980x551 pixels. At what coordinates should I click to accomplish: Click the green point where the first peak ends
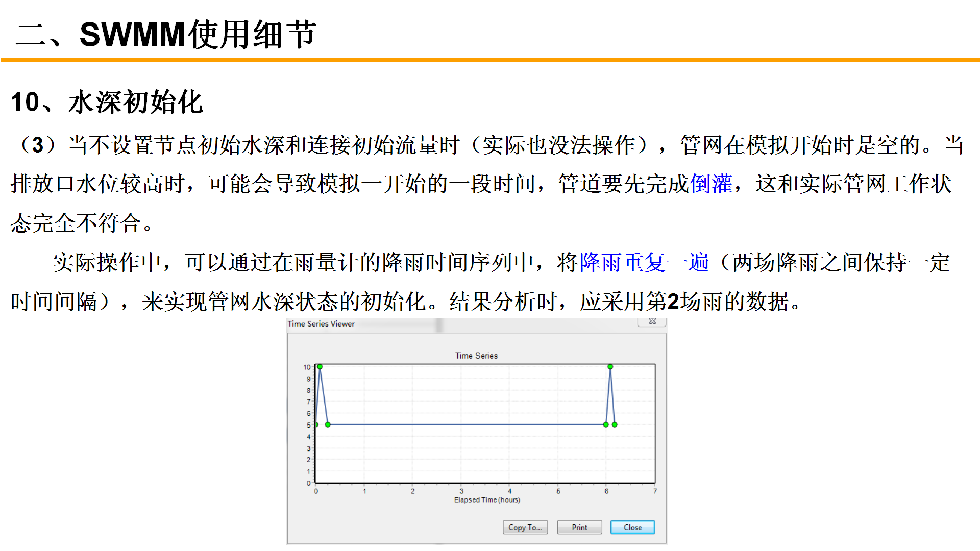(x=328, y=424)
